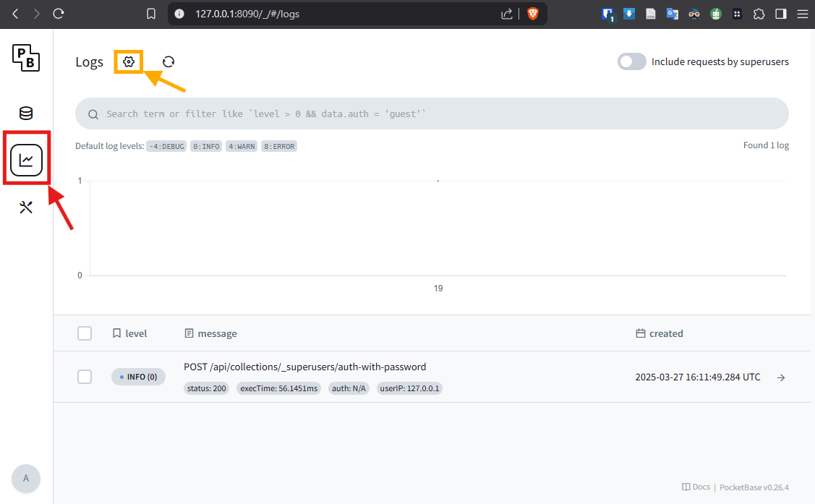Screen dimensions: 815x504
Task: Open the browser hamburger menu
Action: click(x=803, y=14)
